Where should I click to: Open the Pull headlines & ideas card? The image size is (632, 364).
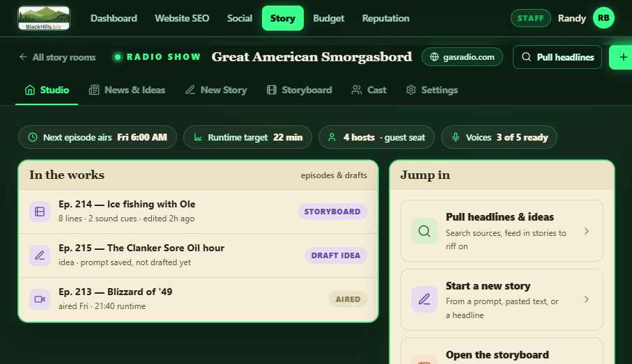[x=502, y=231]
